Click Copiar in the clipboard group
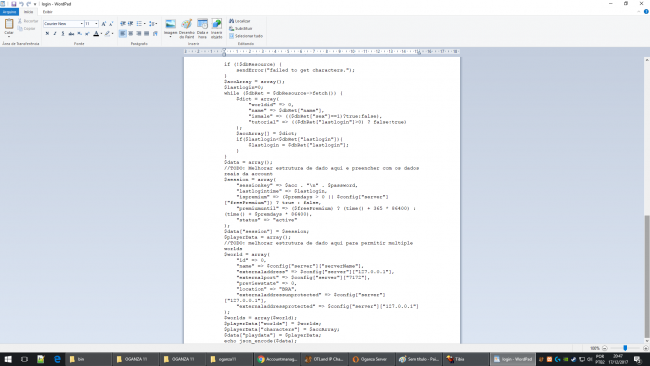Screen dimensions: 650x366 point(27,29)
